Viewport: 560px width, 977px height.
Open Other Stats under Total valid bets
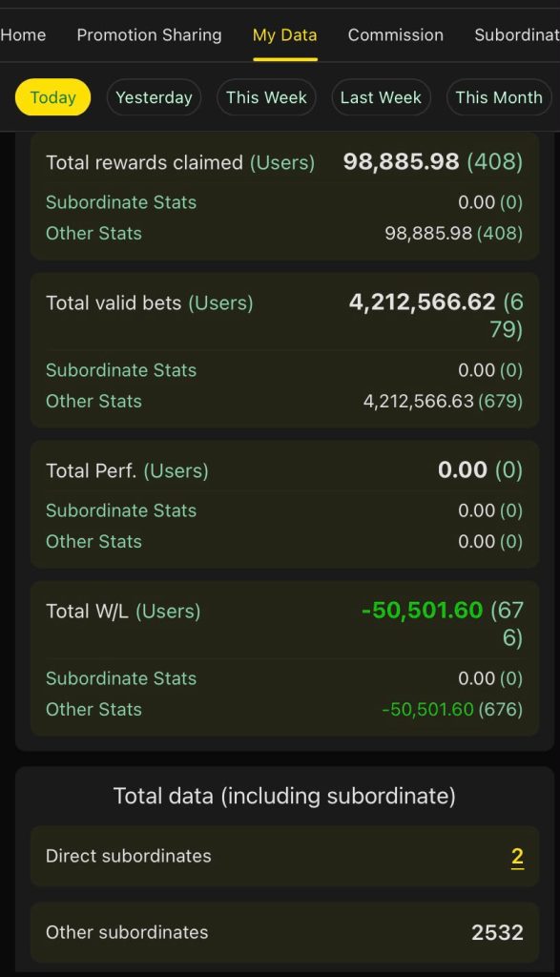93,402
